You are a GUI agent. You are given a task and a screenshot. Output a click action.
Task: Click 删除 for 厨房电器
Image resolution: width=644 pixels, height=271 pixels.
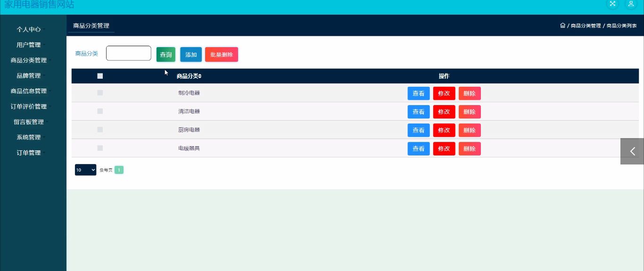[x=470, y=130]
